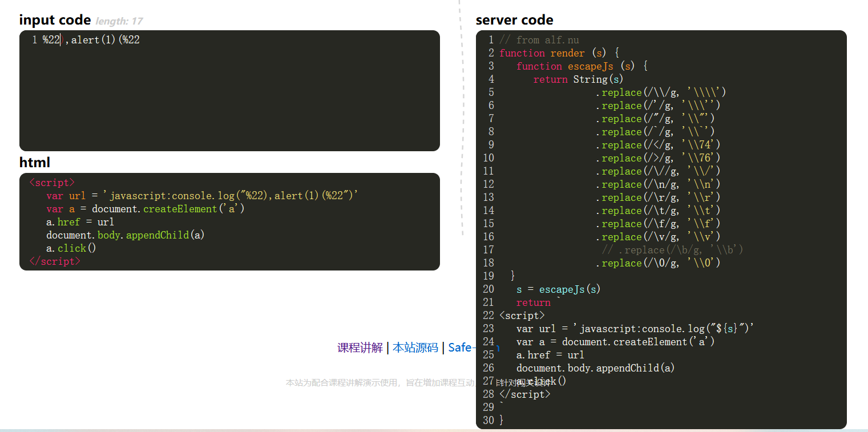Screen dimensions: 868x432
Task: Click 'document.body.appendChild(a)' in html panel
Action: (126, 235)
